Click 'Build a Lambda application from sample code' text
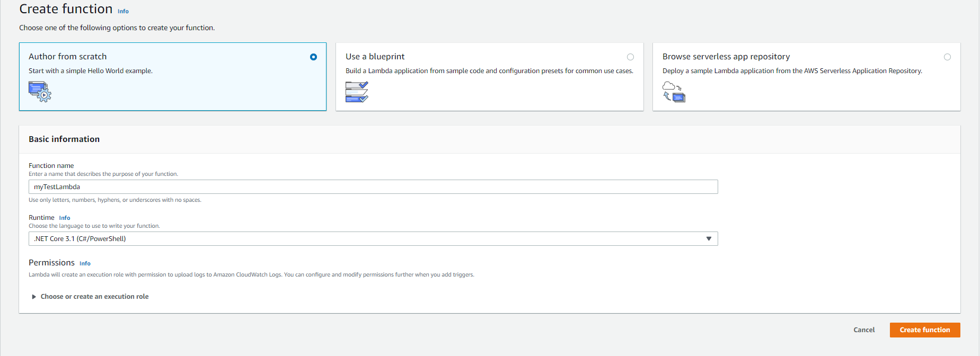980x356 pixels. click(489, 71)
